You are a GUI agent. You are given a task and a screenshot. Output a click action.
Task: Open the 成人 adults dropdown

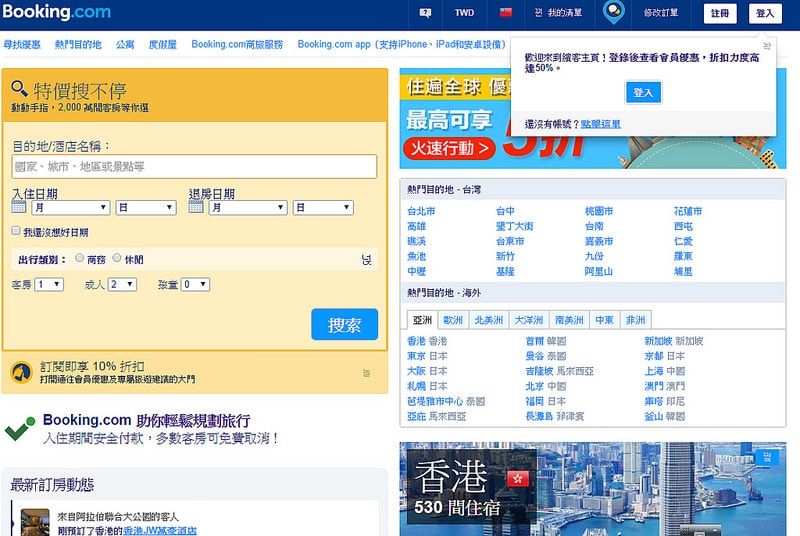click(122, 285)
